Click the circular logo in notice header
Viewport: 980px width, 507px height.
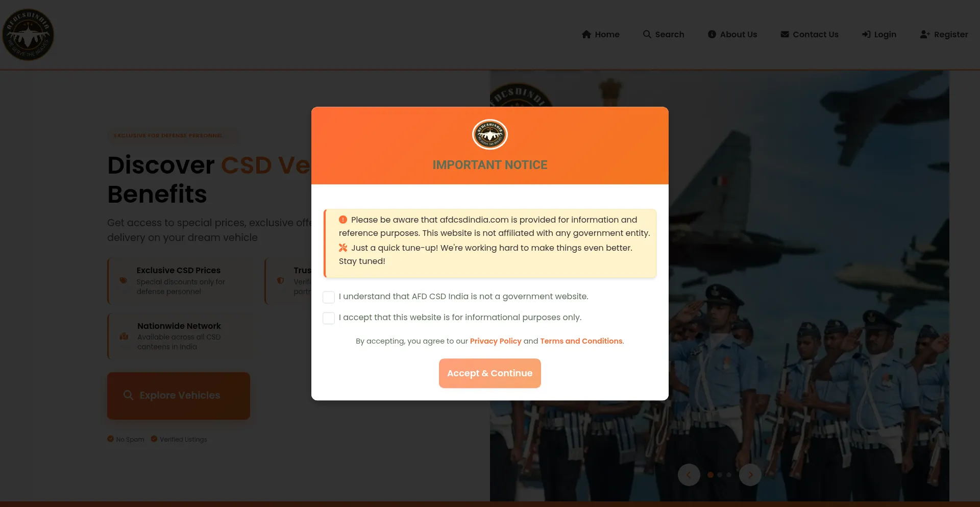point(490,134)
